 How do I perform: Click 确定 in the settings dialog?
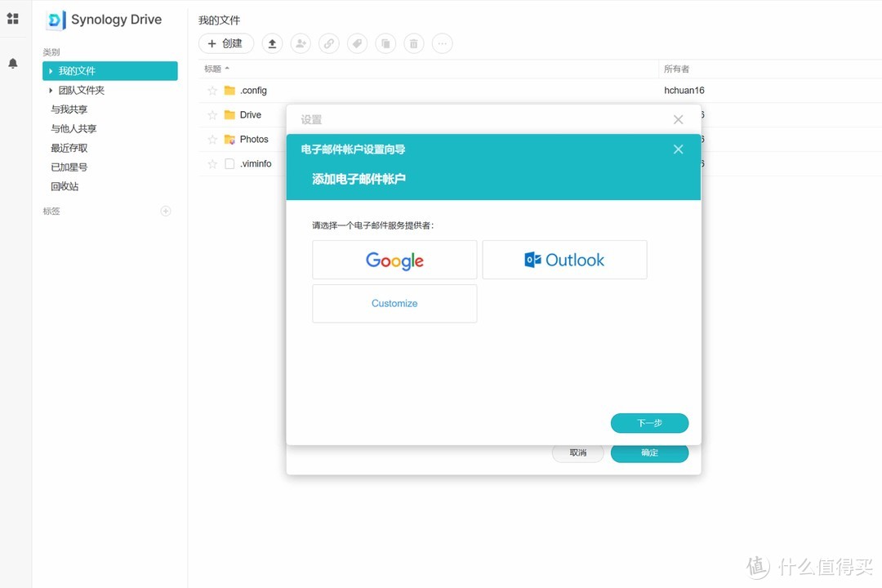coord(650,453)
